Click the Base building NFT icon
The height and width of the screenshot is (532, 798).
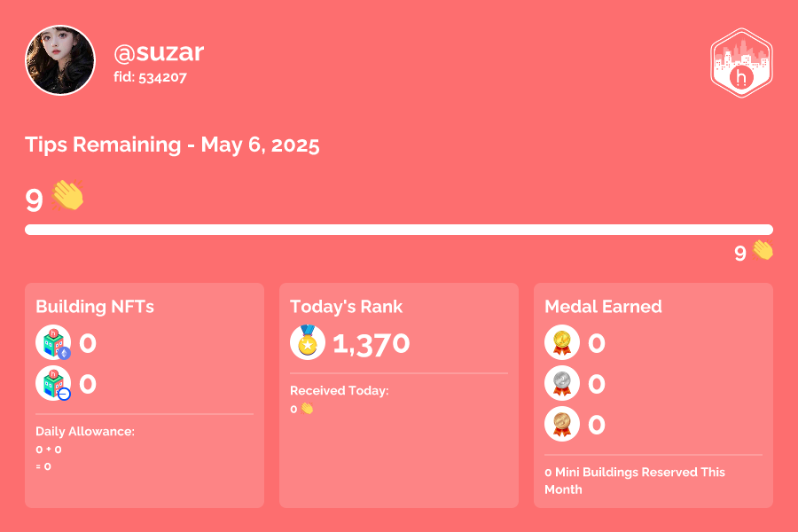[53, 383]
